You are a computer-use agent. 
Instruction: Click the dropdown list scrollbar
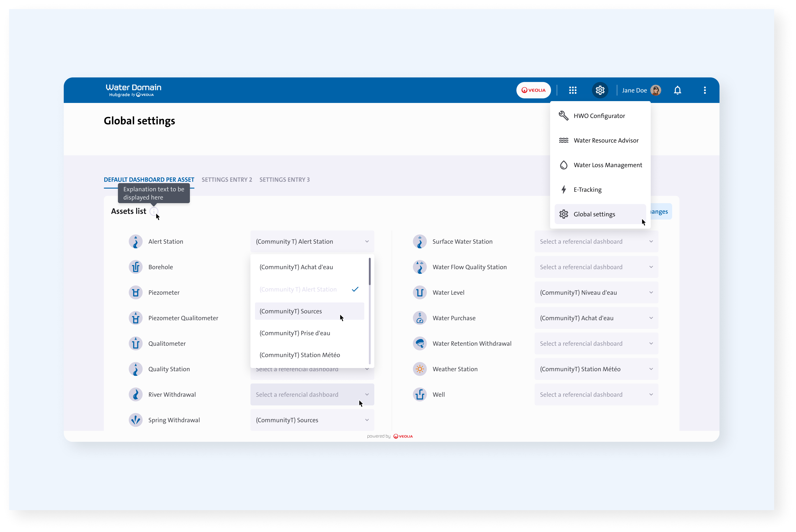click(x=370, y=271)
